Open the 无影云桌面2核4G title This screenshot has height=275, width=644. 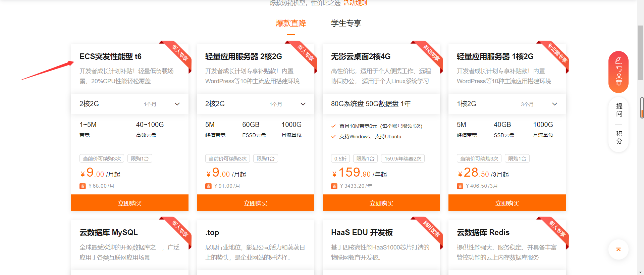(x=361, y=56)
